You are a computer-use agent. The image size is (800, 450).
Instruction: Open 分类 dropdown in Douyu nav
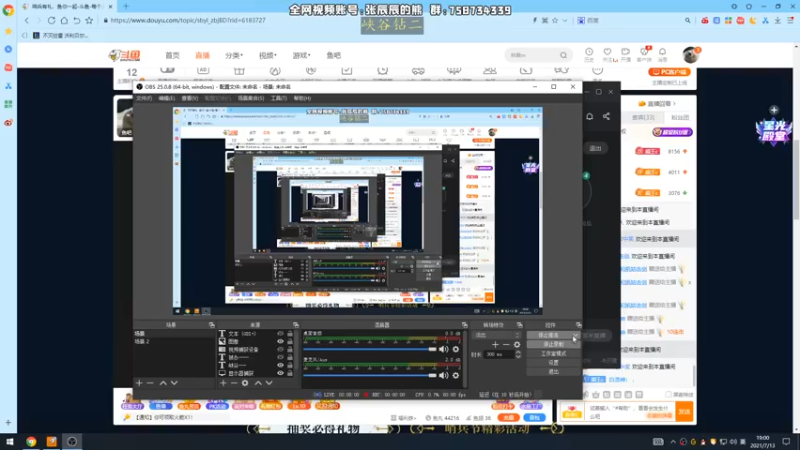point(234,55)
